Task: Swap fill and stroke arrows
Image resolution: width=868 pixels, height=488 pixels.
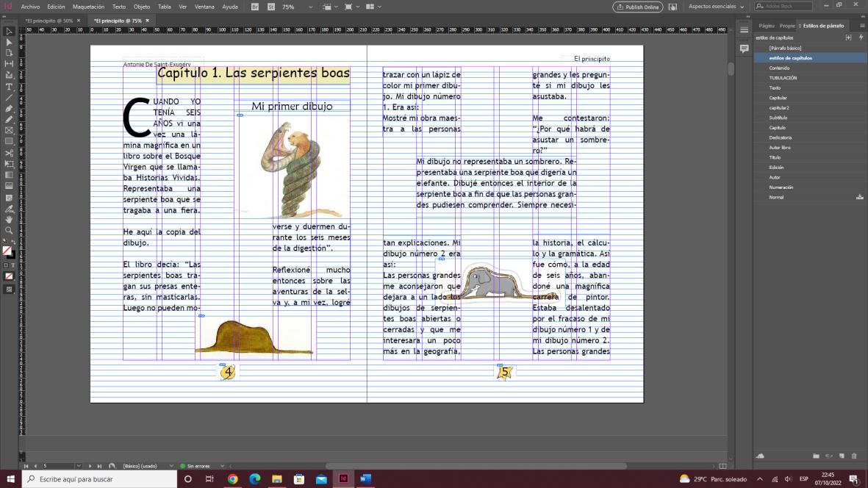Action: click(x=13, y=242)
